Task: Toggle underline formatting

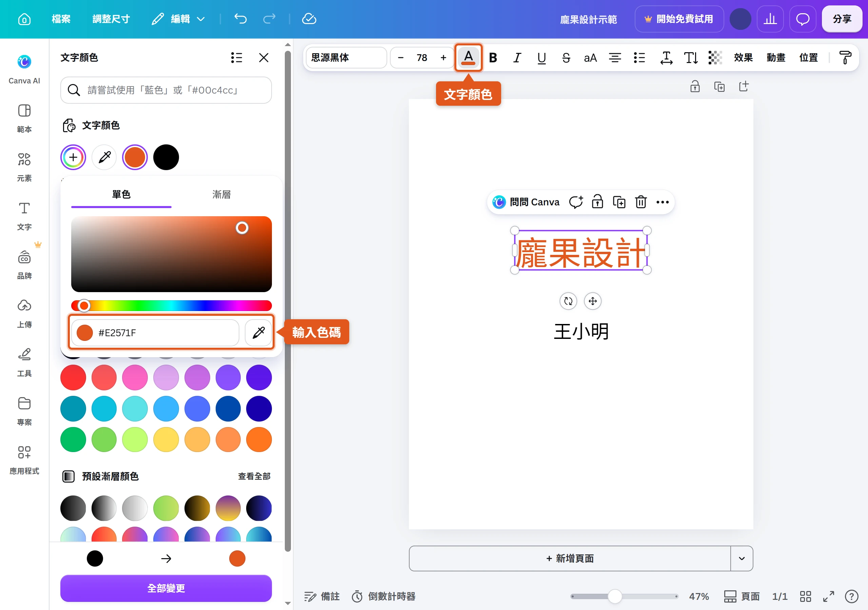Action: (541, 58)
